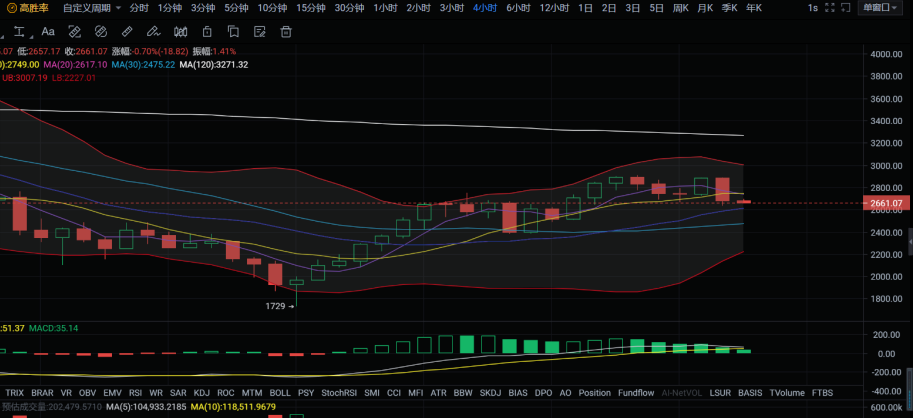Select the round-ended ruler tool
This screenshot has width=913, height=418.
tap(101, 31)
